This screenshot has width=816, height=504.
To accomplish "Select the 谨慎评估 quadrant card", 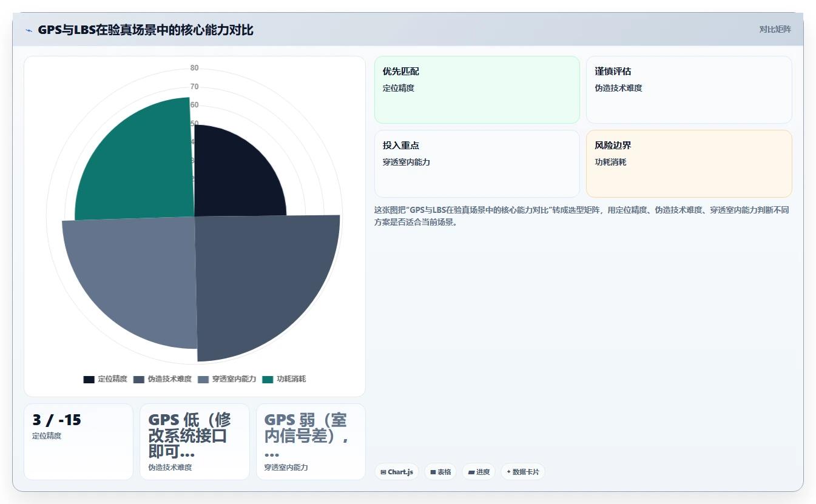I will 689,90.
